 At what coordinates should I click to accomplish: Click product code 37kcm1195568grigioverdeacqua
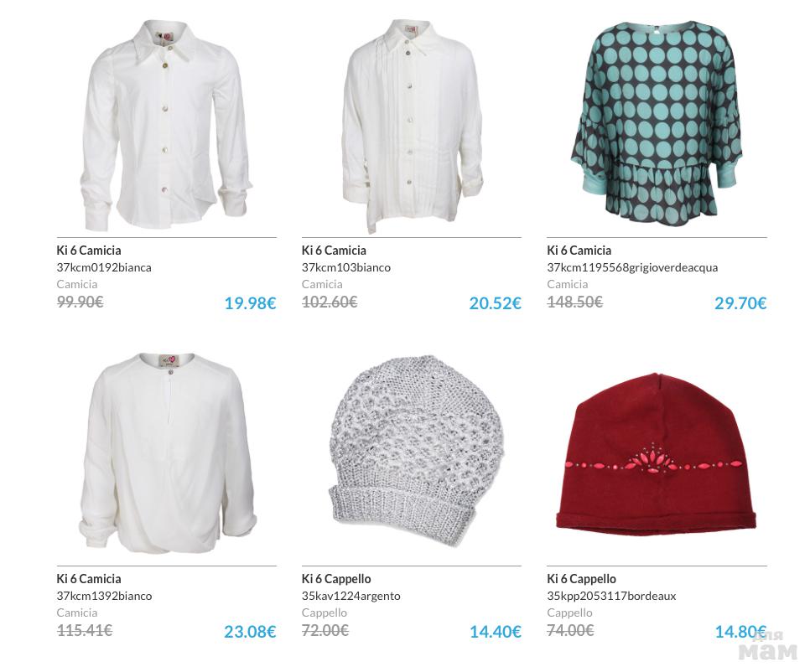632,268
